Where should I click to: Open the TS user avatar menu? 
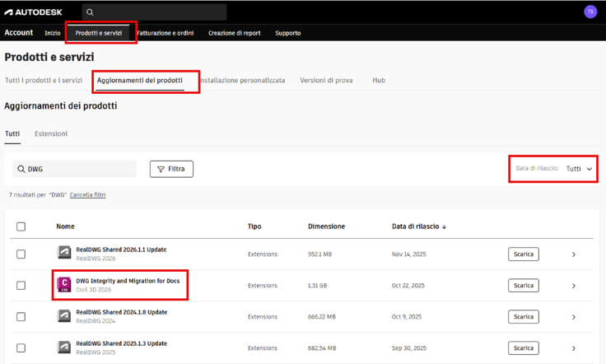pos(590,12)
